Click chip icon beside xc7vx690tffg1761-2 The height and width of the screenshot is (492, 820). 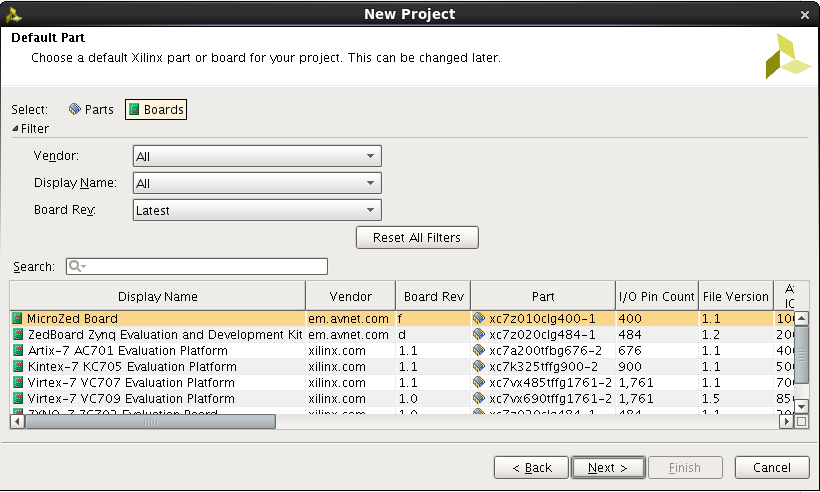[x=479, y=398]
